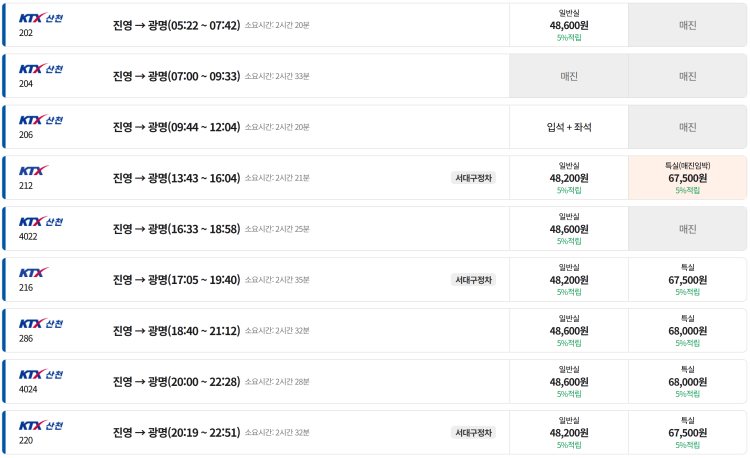Pick 48,600원 standard seat on train 4024

[569, 381]
